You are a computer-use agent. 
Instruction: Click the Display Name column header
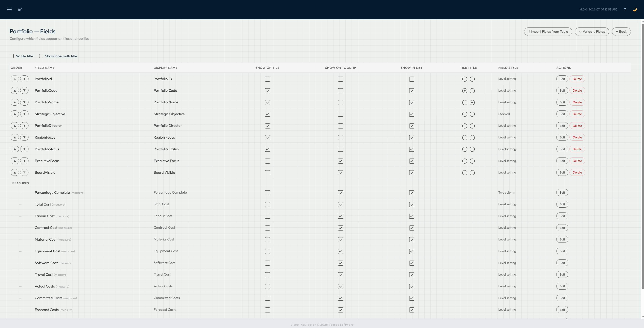click(x=166, y=68)
